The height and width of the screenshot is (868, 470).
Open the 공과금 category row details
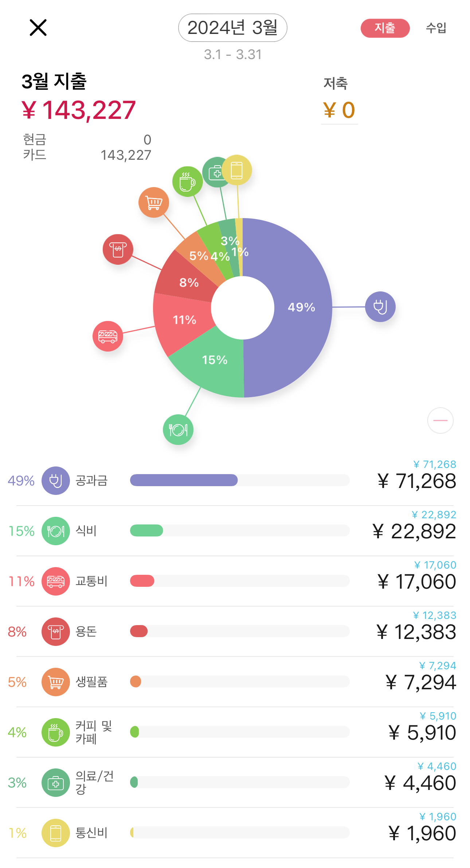(235, 480)
